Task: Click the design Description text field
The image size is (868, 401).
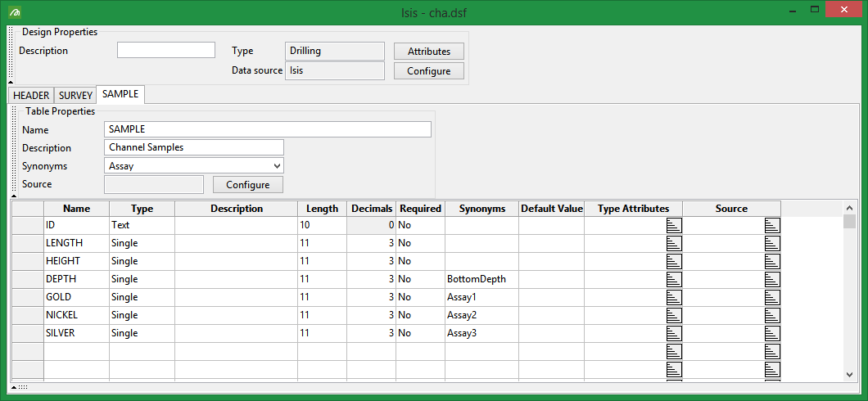Action: (165, 51)
